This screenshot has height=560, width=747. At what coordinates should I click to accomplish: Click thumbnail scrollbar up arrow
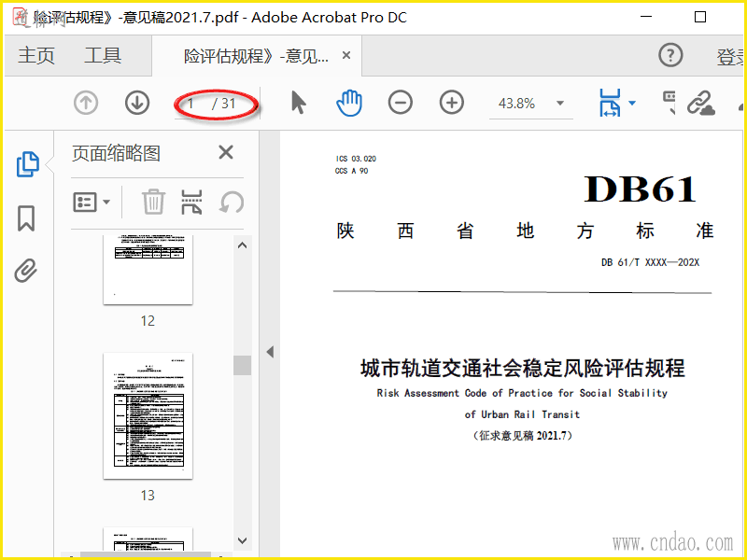[243, 245]
